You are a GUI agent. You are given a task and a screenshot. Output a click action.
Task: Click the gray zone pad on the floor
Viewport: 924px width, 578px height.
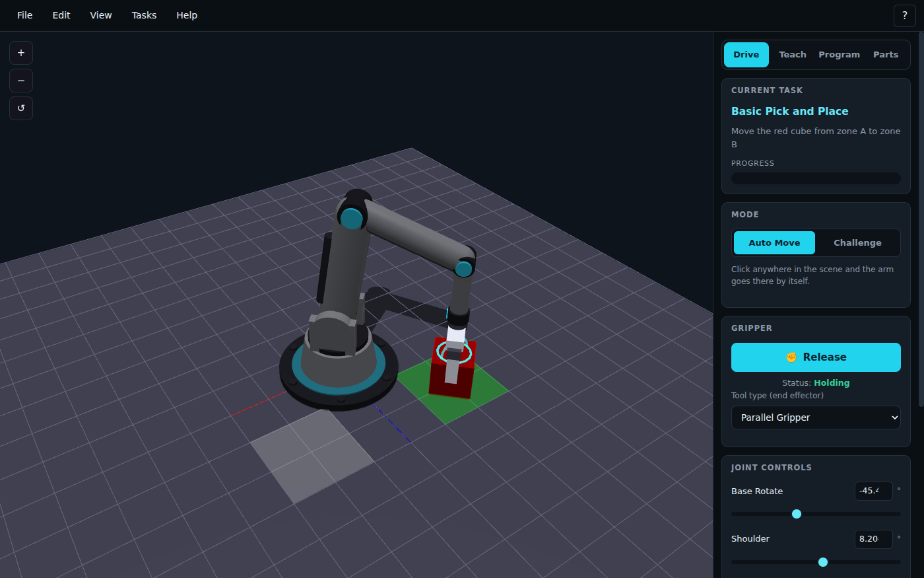tap(312, 456)
